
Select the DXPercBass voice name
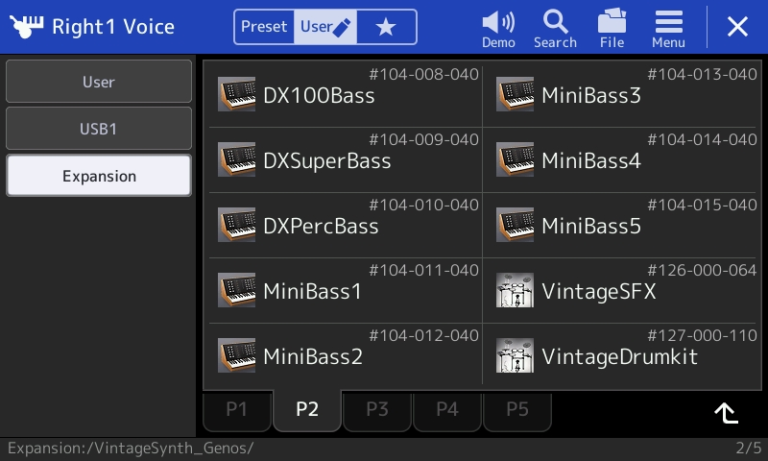point(321,226)
